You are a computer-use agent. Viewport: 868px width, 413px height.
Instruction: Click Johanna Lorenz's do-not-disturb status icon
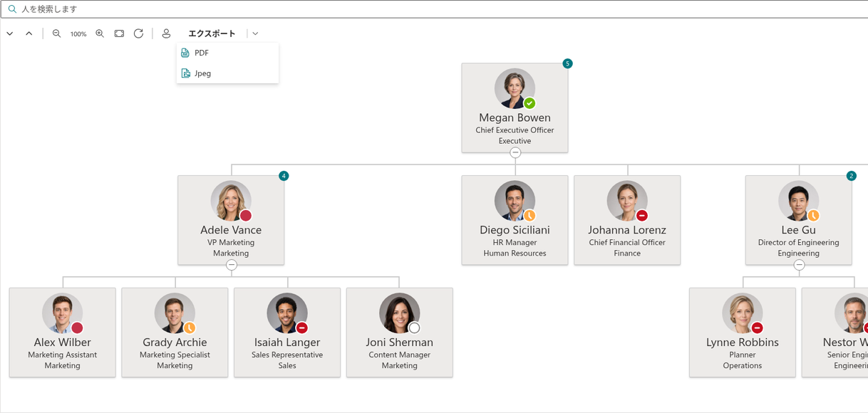tap(642, 216)
